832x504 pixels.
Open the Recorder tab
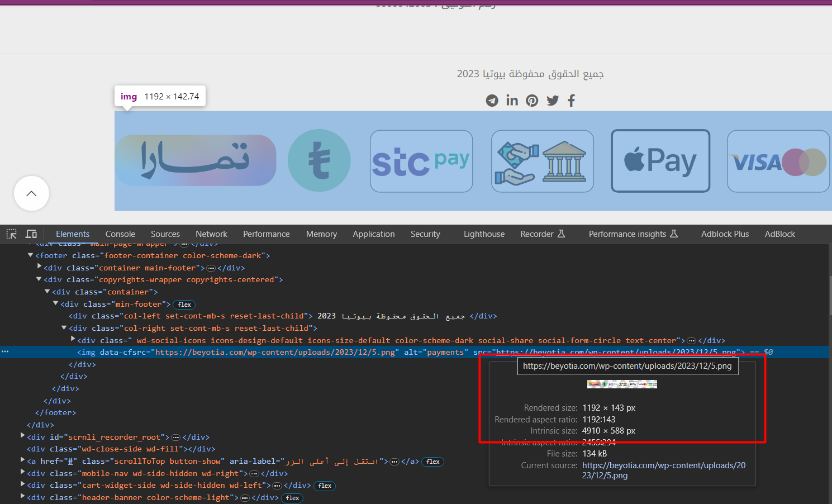click(543, 234)
